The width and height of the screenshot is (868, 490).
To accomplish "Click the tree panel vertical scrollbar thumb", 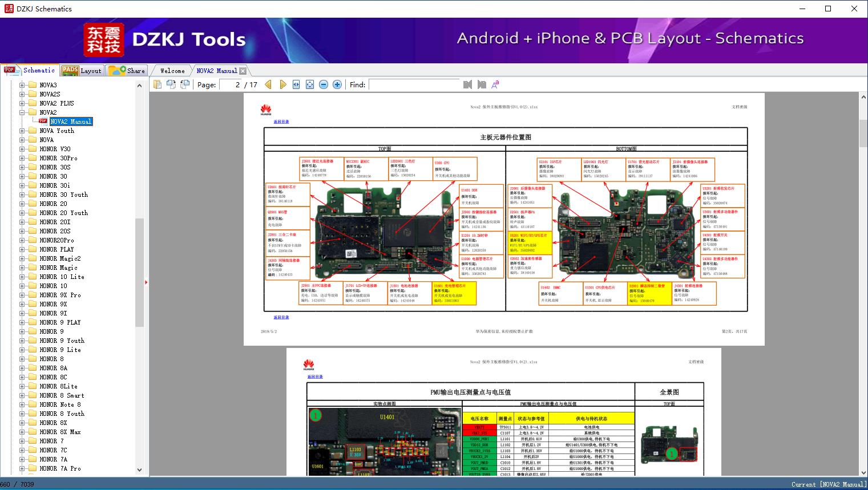I will [x=139, y=272].
